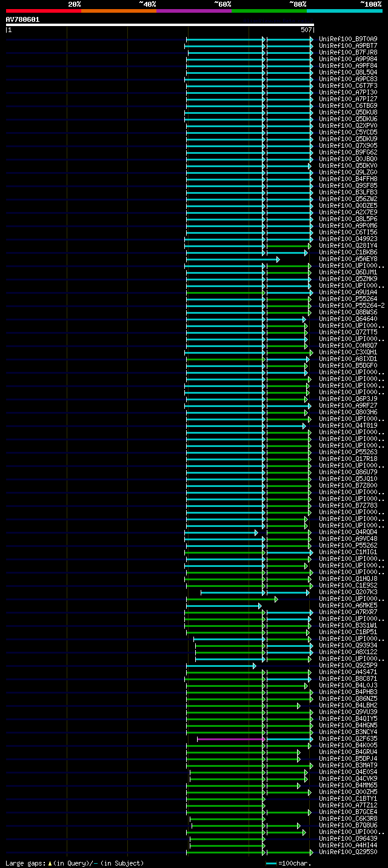Select the UniRef100_Q64640 label
The height and width of the screenshot is (868, 388).
348,319
